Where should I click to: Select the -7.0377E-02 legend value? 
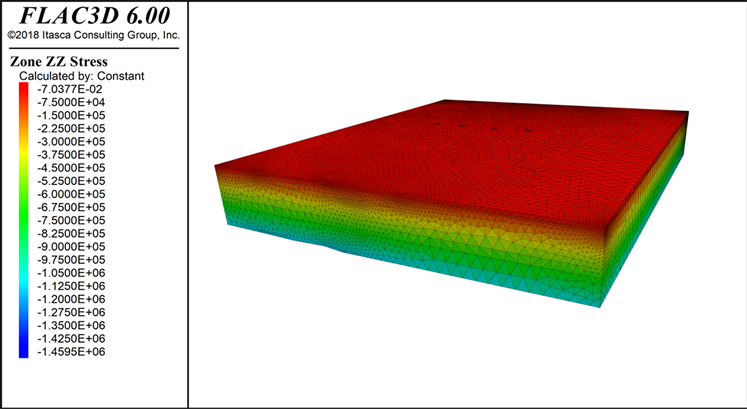point(70,89)
